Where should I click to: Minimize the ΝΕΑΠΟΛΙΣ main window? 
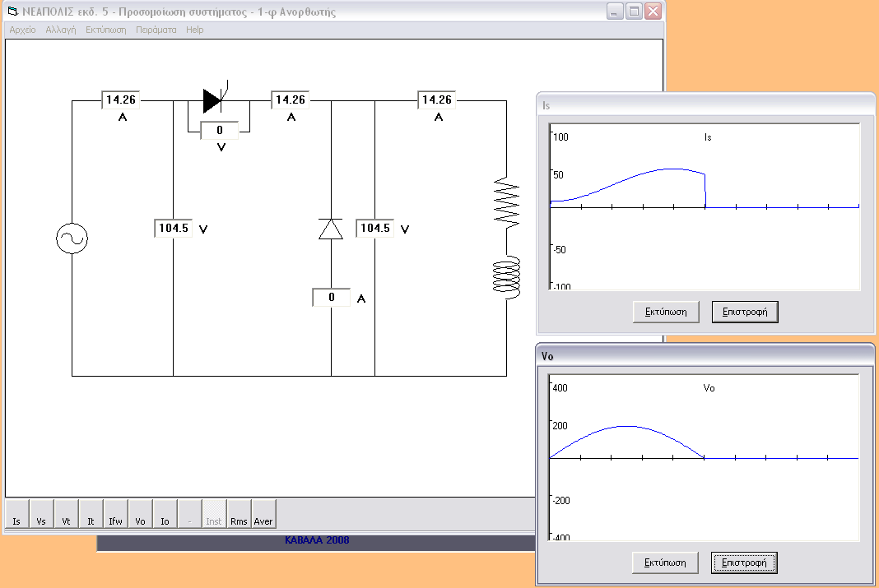tap(615, 12)
